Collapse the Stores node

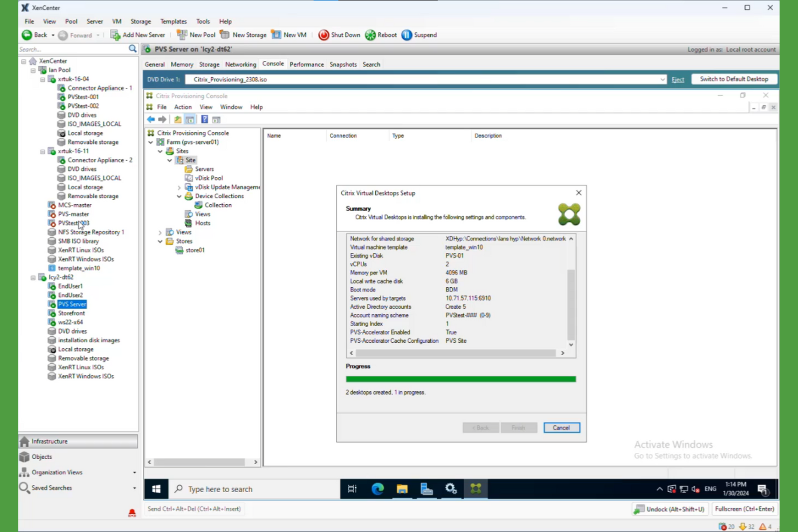[160, 241]
